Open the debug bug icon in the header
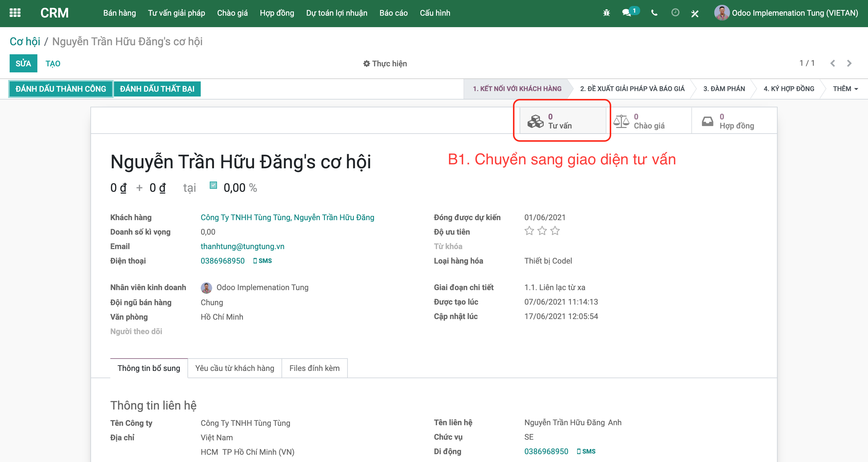Viewport: 868px width, 462px height. coord(606,13)
